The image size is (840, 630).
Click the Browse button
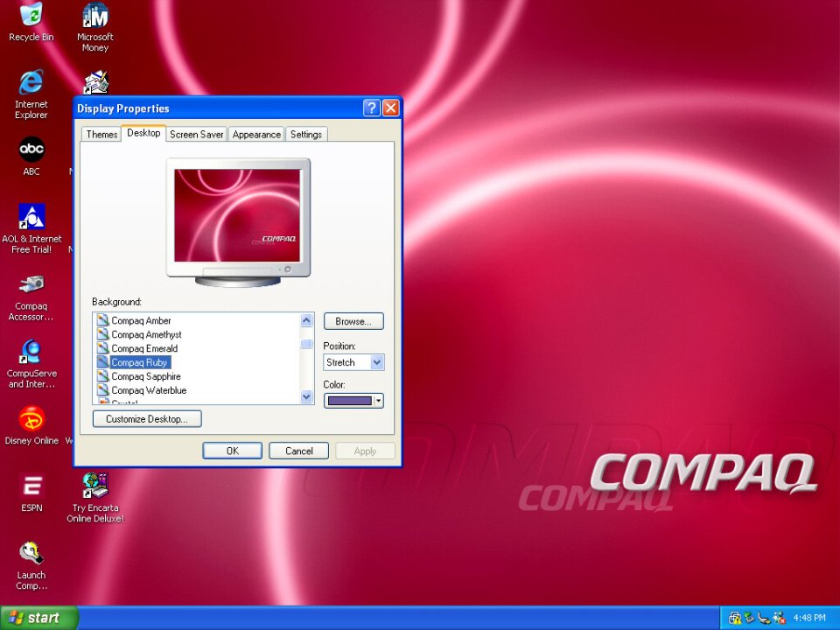[x=353, y=321]
